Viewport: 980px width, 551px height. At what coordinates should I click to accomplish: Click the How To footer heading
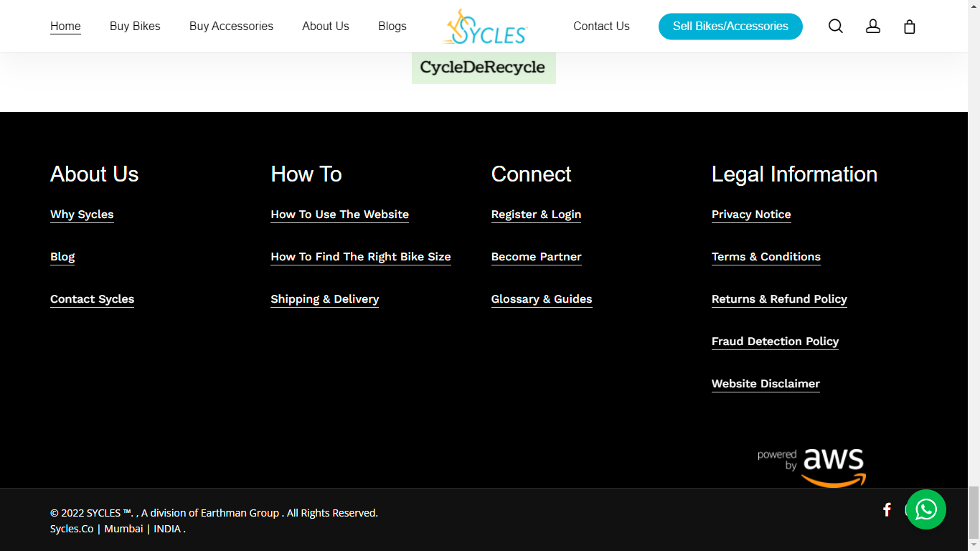306,174
